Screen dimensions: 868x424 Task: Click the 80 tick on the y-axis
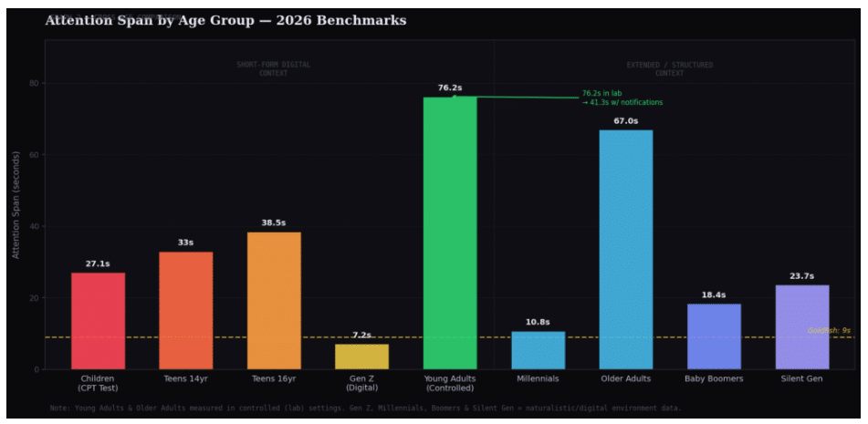coord(35,84)
